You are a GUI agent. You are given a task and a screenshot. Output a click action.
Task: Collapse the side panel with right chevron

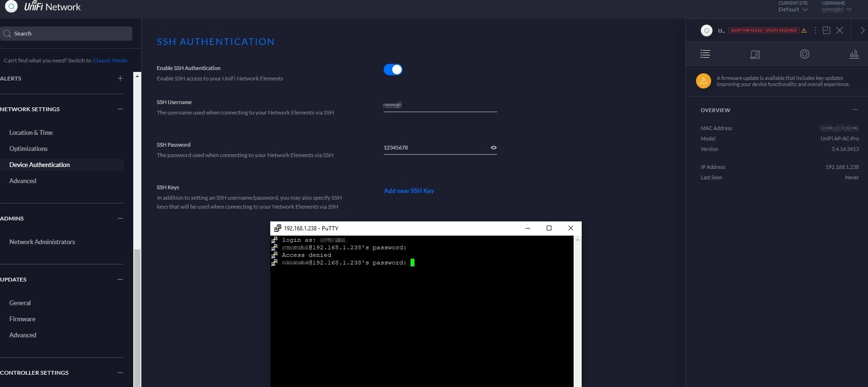[862, 30]
